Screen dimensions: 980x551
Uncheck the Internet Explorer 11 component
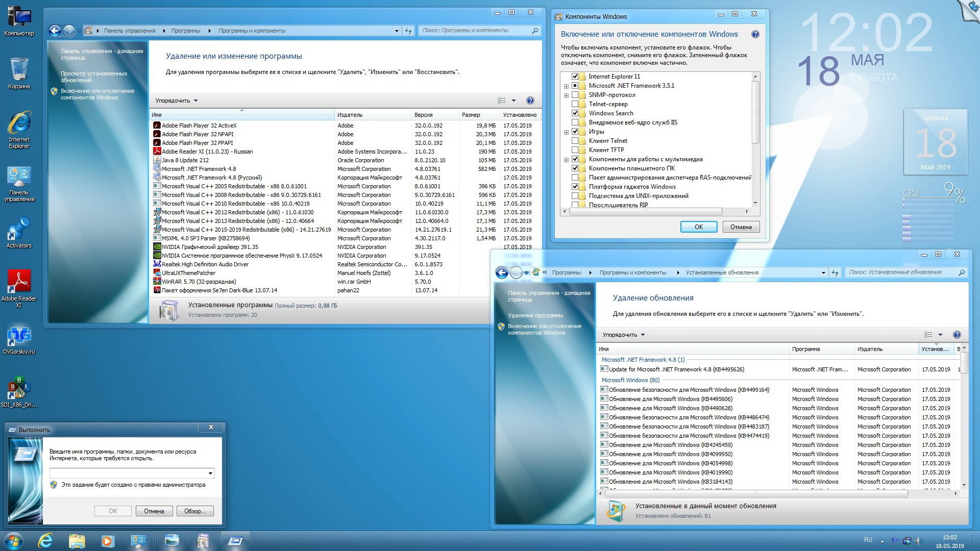(x=575, y=77)
